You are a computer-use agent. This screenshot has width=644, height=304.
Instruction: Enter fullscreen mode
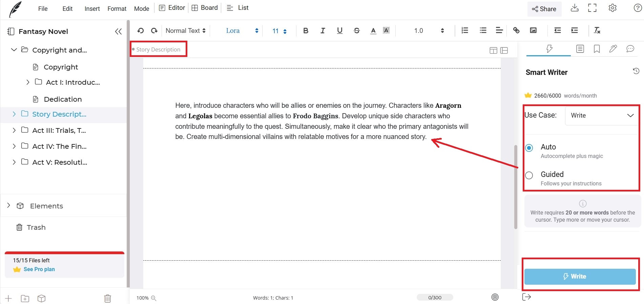point(592,8)
